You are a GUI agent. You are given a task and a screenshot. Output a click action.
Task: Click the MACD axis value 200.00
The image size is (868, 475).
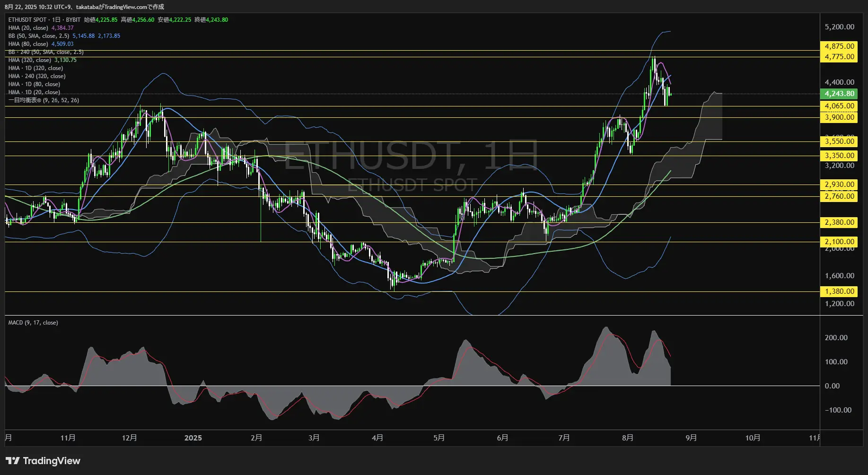(836, 338)
